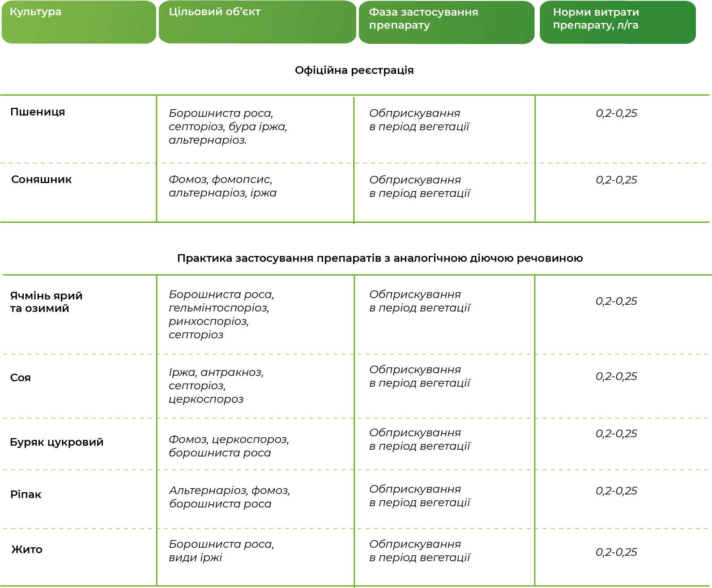Select the Пшениця crop row label
Screen dimensions: 712x588
(x=38, y=112)
